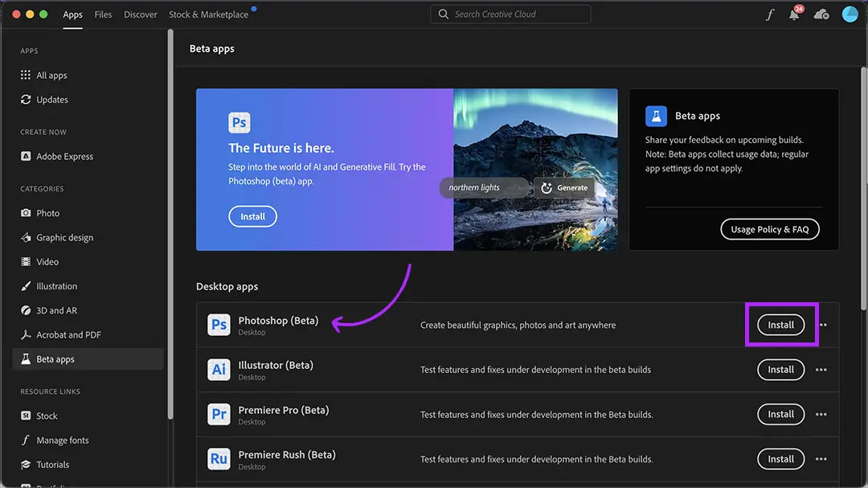Click Install in the Future is here banner
Viewport: 868px width, 488px height.
252,216
